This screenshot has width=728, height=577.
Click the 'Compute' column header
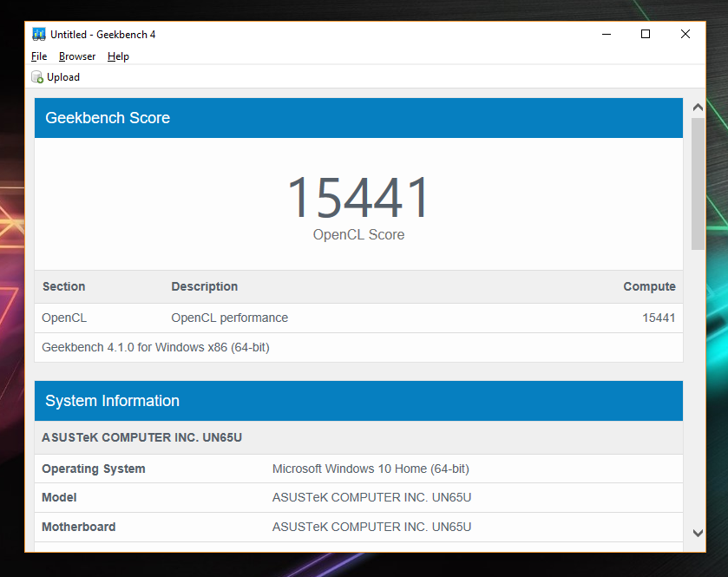pos(649,286)
